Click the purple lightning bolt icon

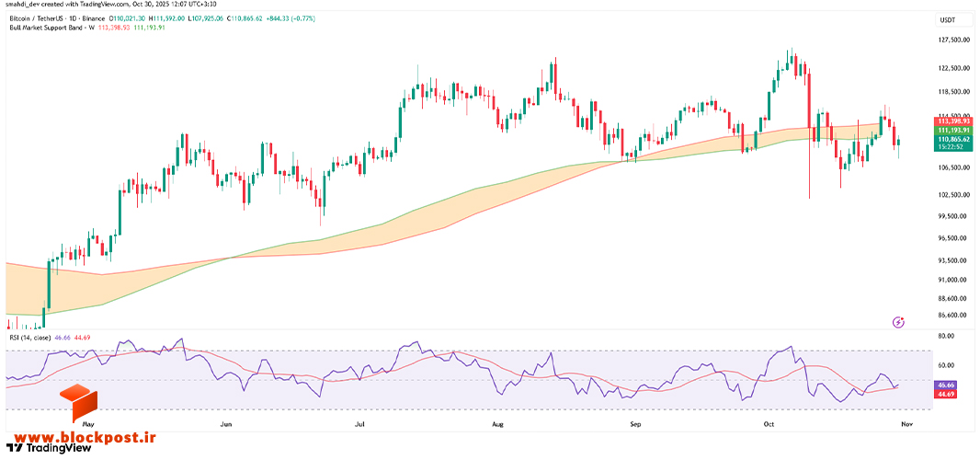(x=899, y=322)
